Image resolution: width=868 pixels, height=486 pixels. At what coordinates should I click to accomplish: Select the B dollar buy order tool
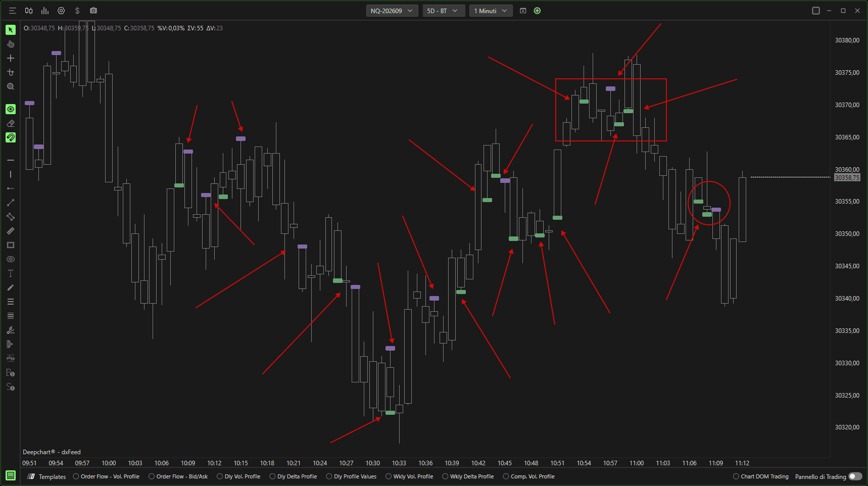click(x=11, y=373)
